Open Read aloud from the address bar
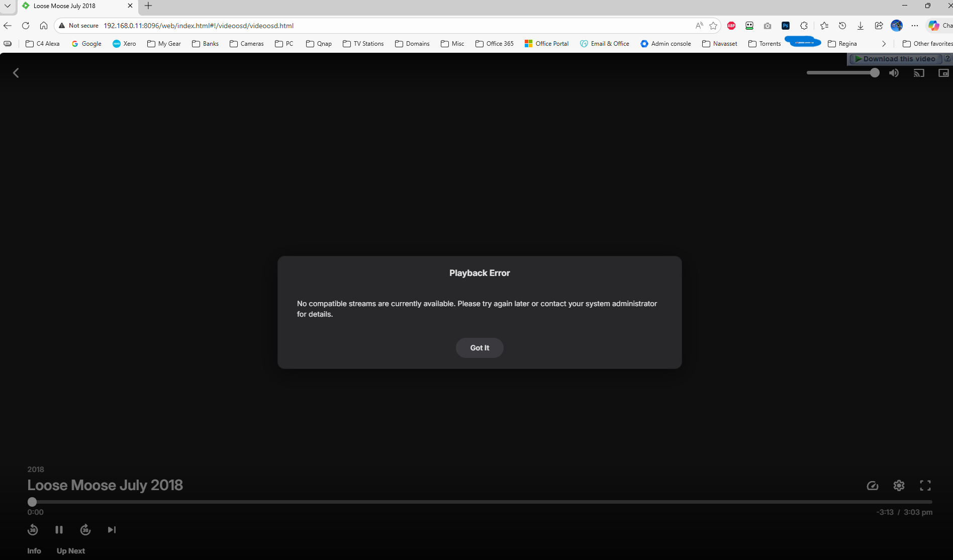953x560 pixels. 699,26
